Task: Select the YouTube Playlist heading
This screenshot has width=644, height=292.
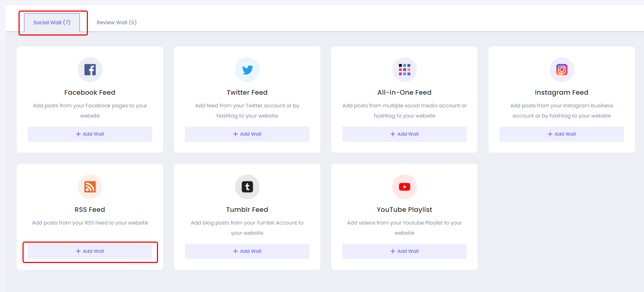Action: (405, 210)
